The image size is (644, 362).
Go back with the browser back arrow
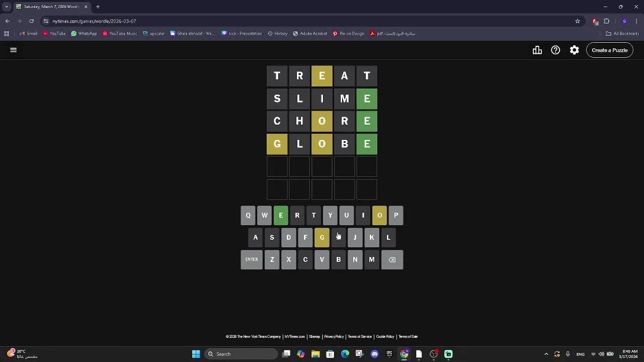8,21
